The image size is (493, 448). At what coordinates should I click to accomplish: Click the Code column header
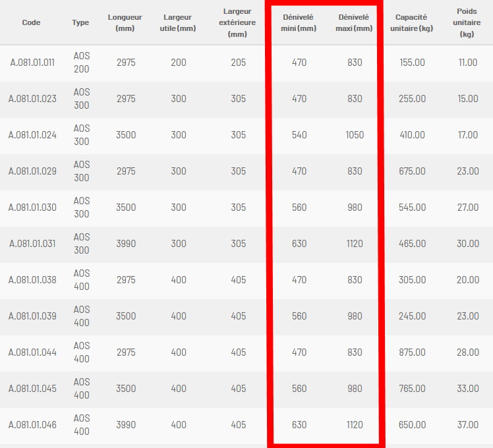[x=31, y=22]
